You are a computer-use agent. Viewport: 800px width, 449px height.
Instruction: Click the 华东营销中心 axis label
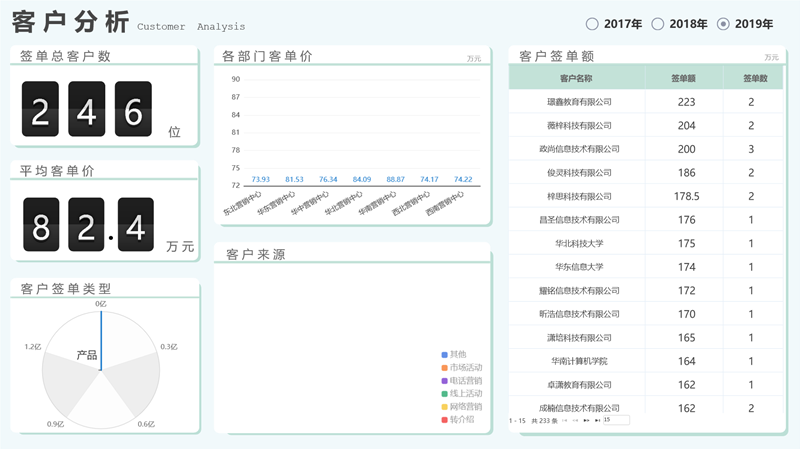(280, 203)
